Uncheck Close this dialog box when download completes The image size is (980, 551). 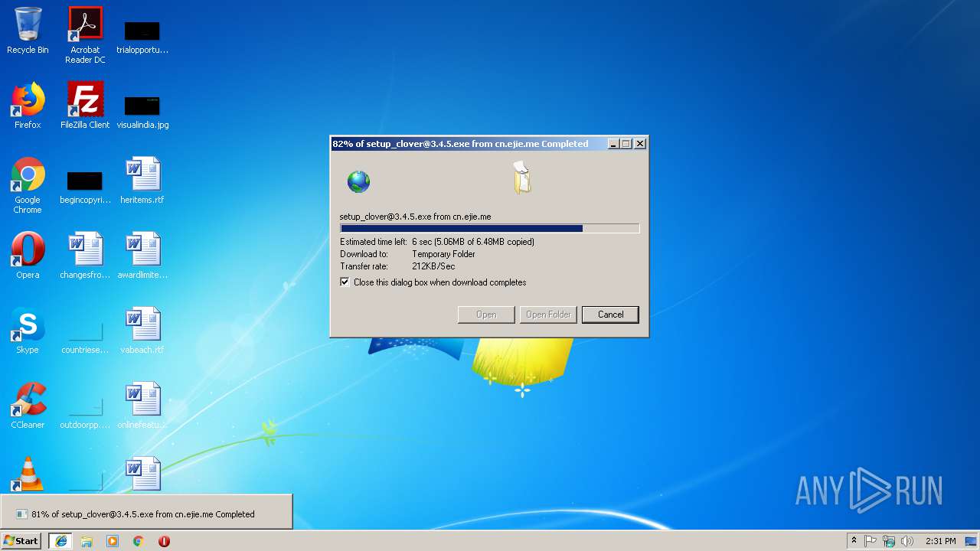tap(345, 282)
